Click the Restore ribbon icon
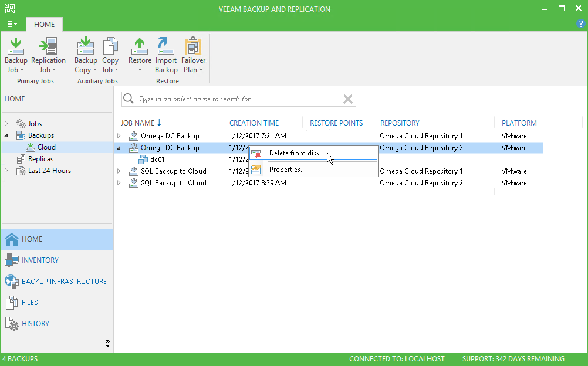The height and width of the screenshot is (366, 588). (x=140, y=46)
